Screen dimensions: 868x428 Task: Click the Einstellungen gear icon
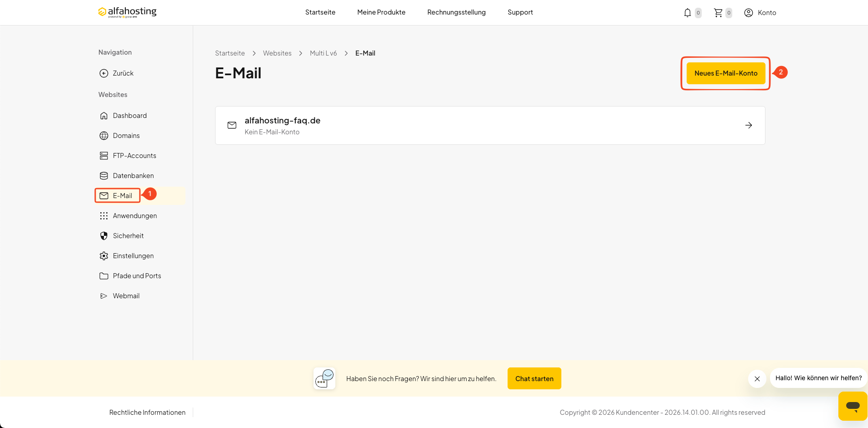[x=104, y=256]
